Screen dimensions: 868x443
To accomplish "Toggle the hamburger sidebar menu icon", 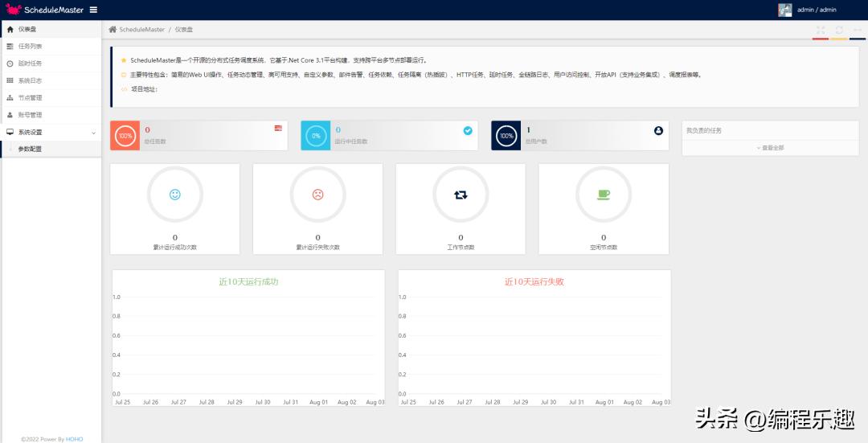I will pos(93,10).
